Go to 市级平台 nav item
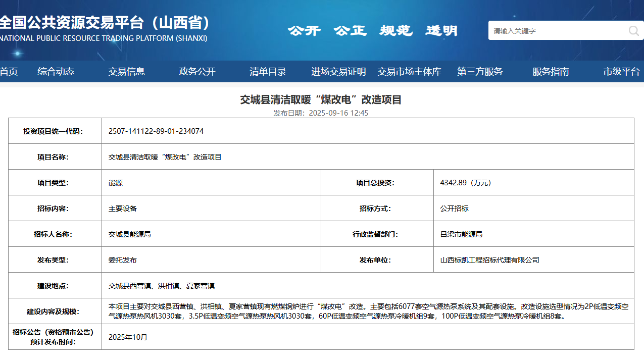This screenshot has width=644, height=363. pyautogui.click(x=621, y=72)
